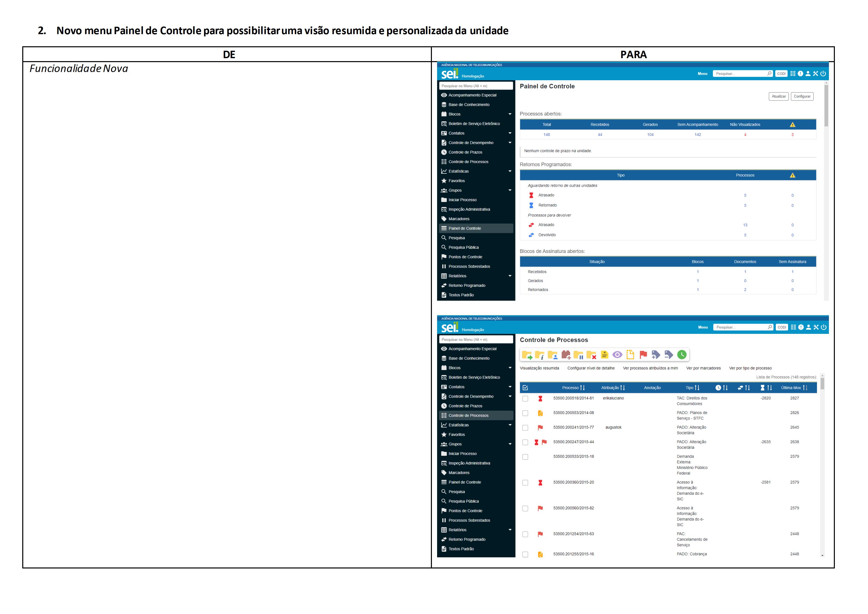
Task: Expand Blocos submenu in Painel de Controle sidebar
Action: (510, 114)
